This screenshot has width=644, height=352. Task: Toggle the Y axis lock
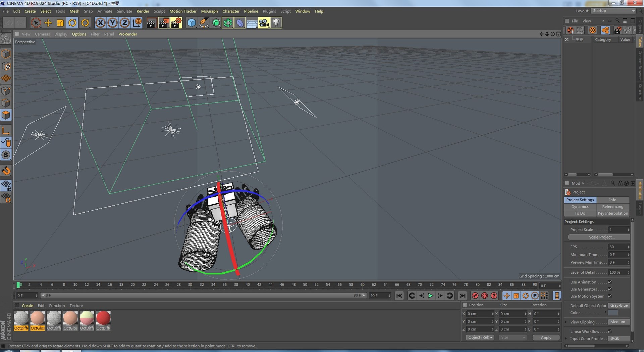coord(112,23)
